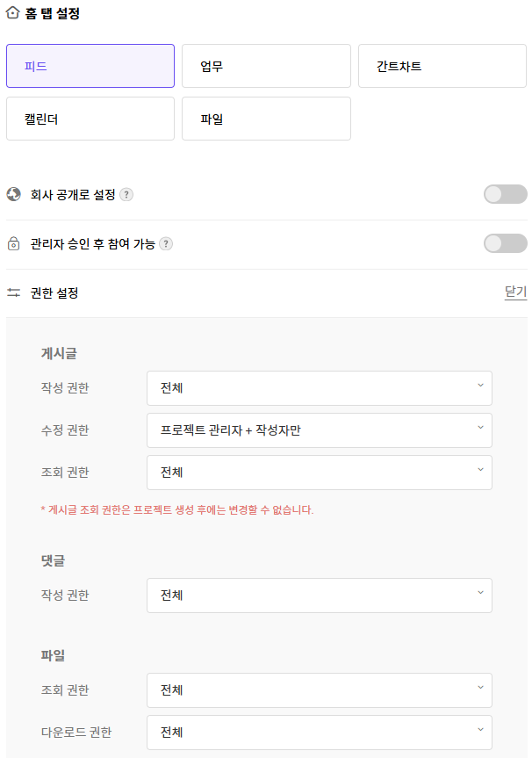Screen dimensions: 532x758
Task: Choose 간트차트 home tab option
Action: [x=442, y=66]
